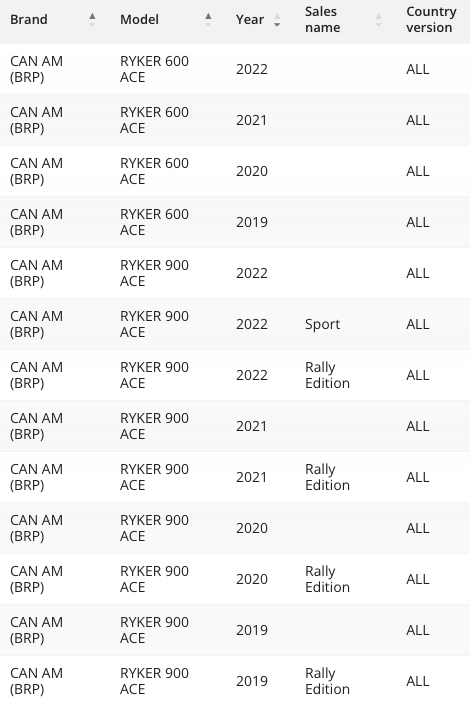Image resolution: width=470 pixels, height=710 pixels.
Task: Select the 2021 RYKER 600 ACE row
Action: (235, 120)
